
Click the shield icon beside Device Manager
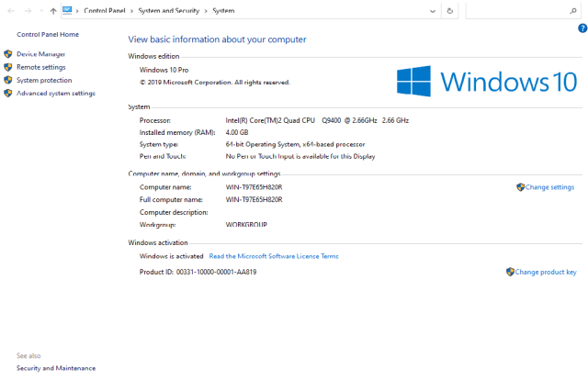pos(8,54)
